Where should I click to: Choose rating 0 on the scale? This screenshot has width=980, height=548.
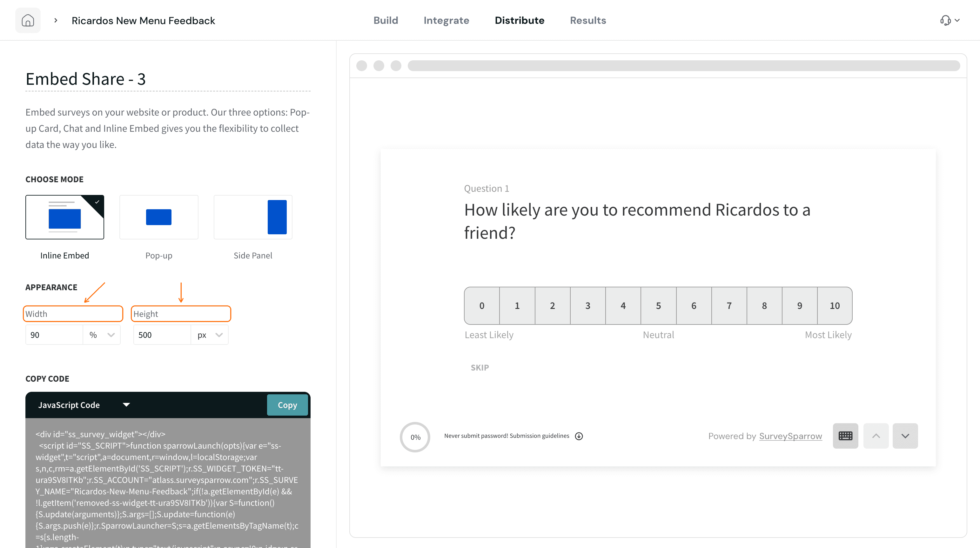point(482,306)
